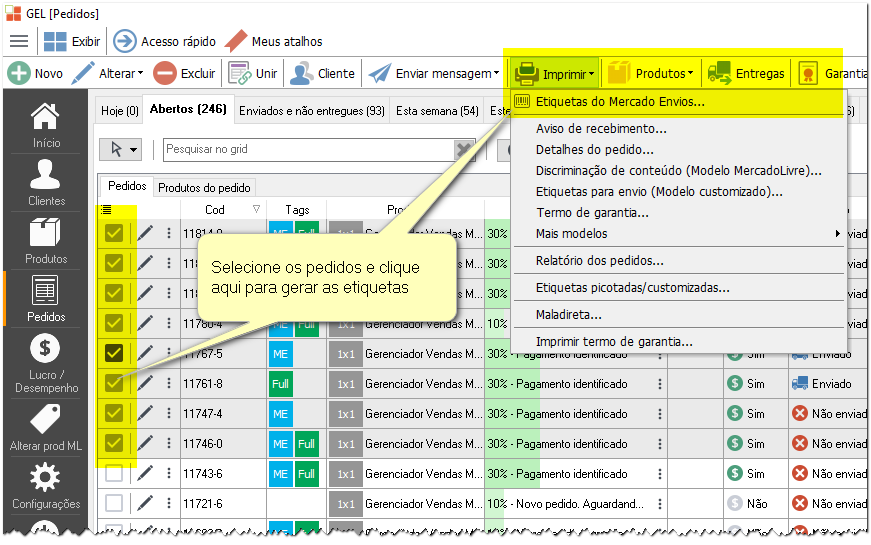Open Produtos in the sidebar

pos(46,241)
